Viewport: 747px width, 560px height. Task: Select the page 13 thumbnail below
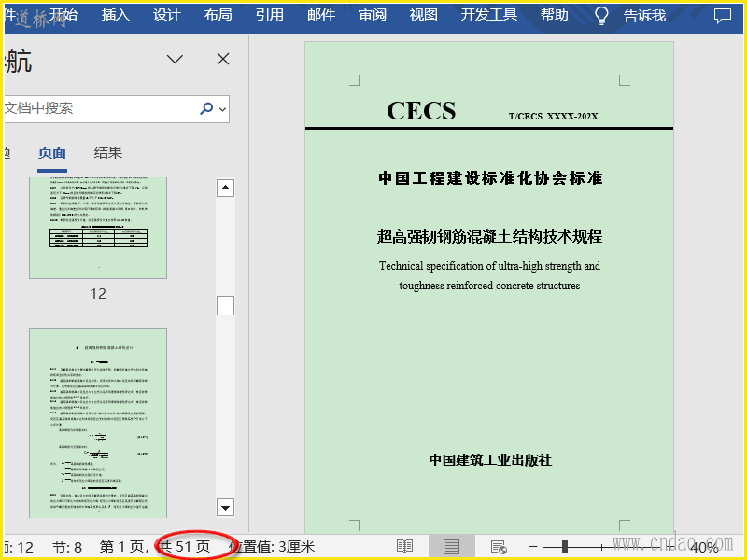[98, 423]
